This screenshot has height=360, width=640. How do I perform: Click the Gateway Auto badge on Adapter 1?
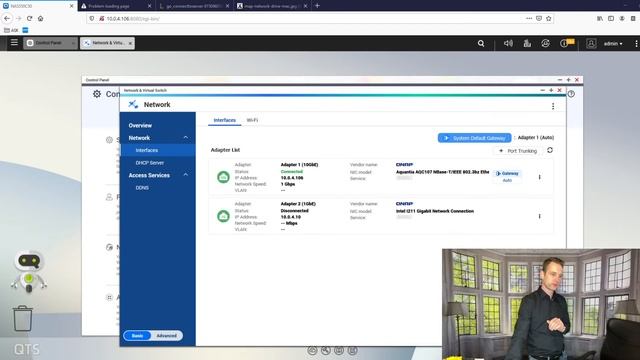[507, 176]
